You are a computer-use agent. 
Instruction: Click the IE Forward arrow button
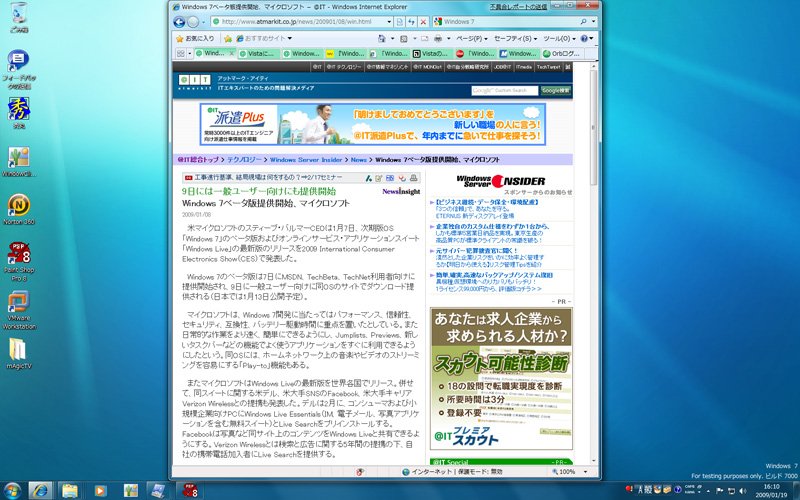click(x=193, y=22)
